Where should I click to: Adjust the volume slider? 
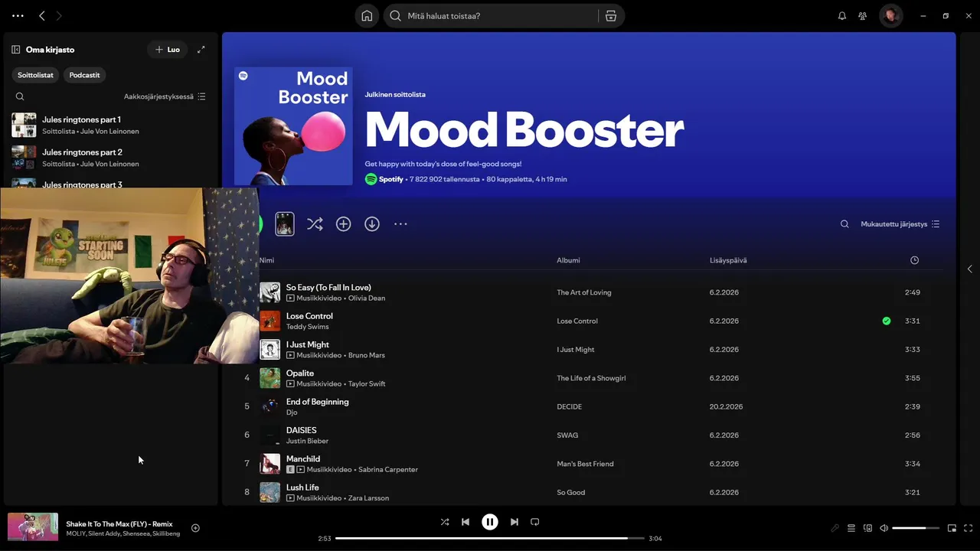click(x=916, y=528)
